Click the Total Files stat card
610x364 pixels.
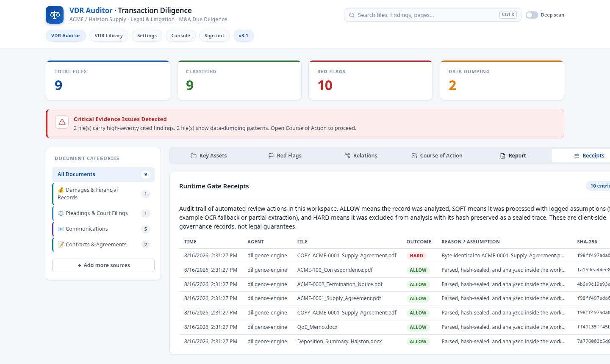(108, 80)
